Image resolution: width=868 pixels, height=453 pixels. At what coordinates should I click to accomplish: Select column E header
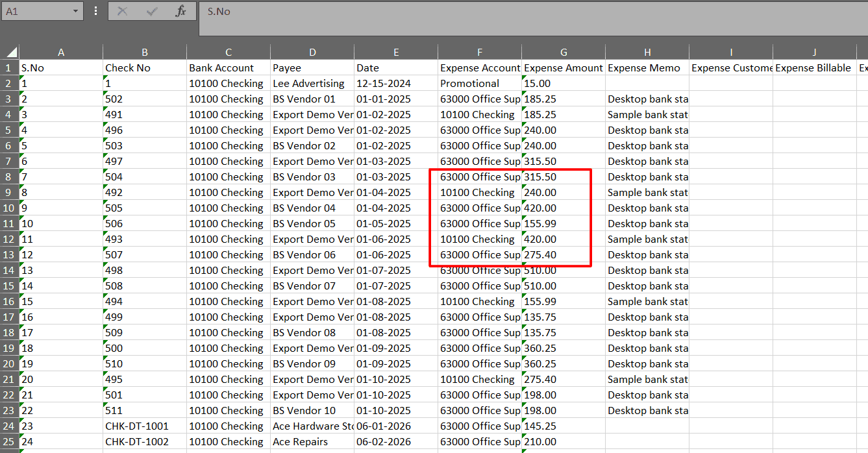[396, 53]
